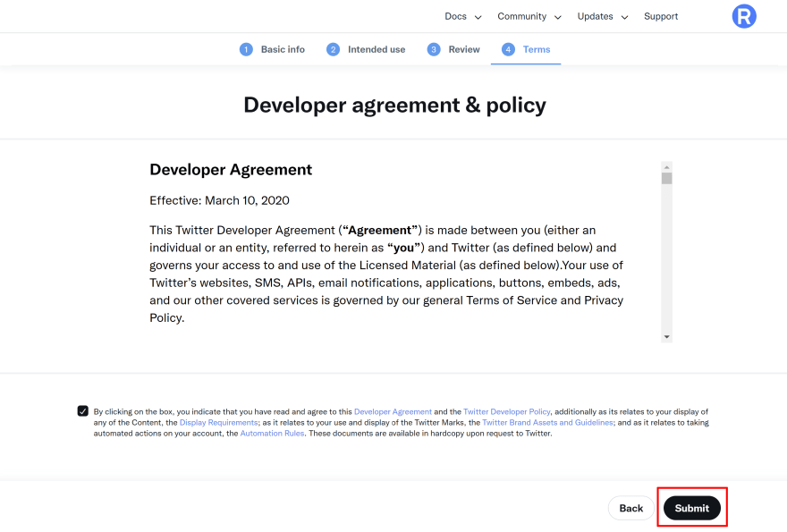
Task: Expand the Community dropdown chevron
Action: tap(558, 18)
